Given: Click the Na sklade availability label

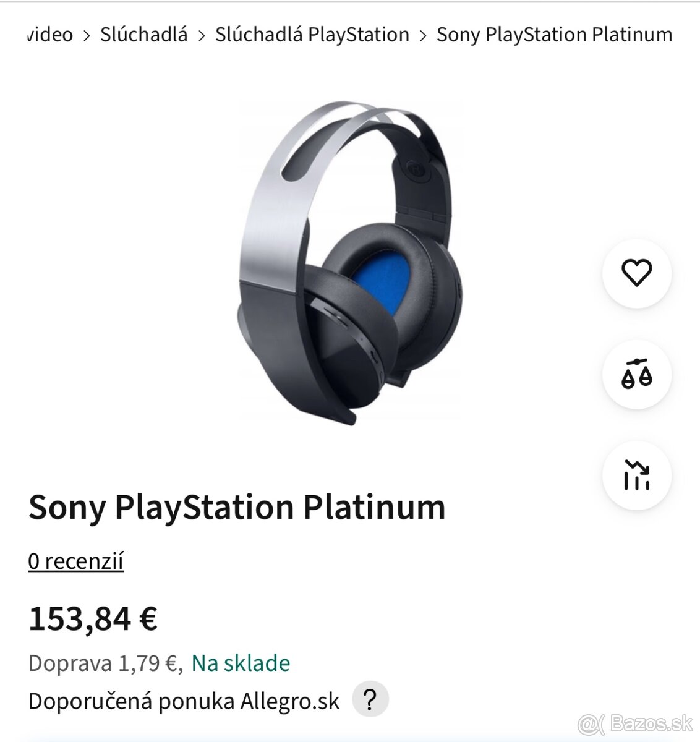Looking at the screenshot, I should (241, 662).
